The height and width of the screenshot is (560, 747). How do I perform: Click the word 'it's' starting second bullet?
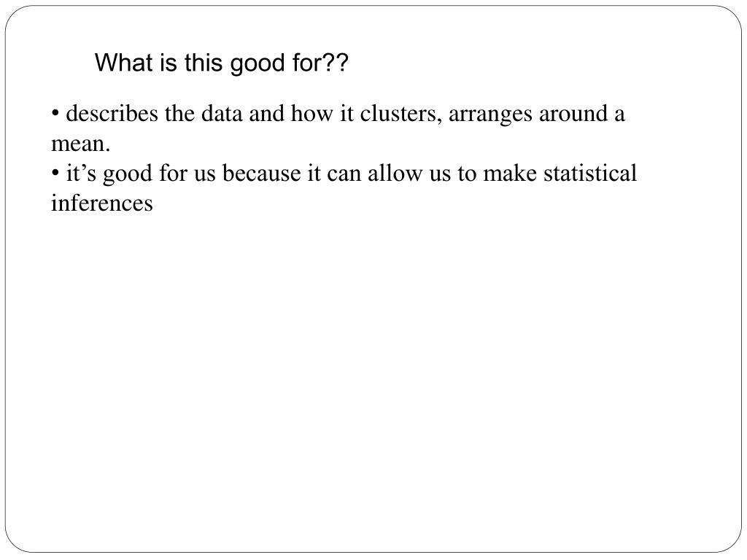(81, 173)
